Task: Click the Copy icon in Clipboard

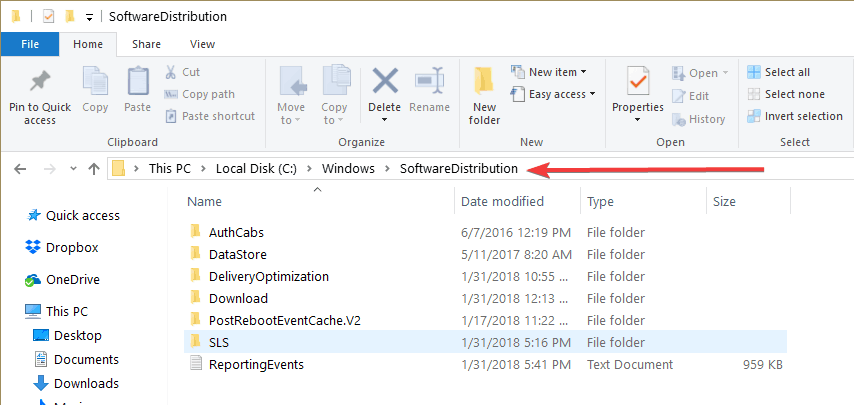Action: [95, 81]
